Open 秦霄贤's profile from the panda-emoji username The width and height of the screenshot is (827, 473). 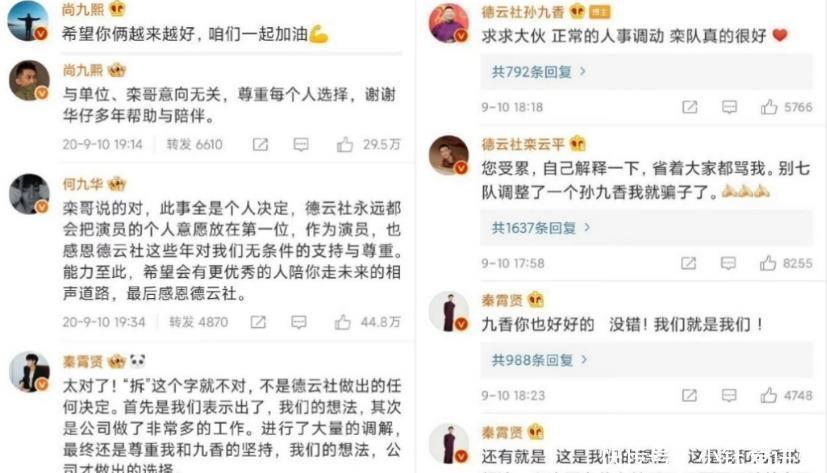[x=83, y=362]
